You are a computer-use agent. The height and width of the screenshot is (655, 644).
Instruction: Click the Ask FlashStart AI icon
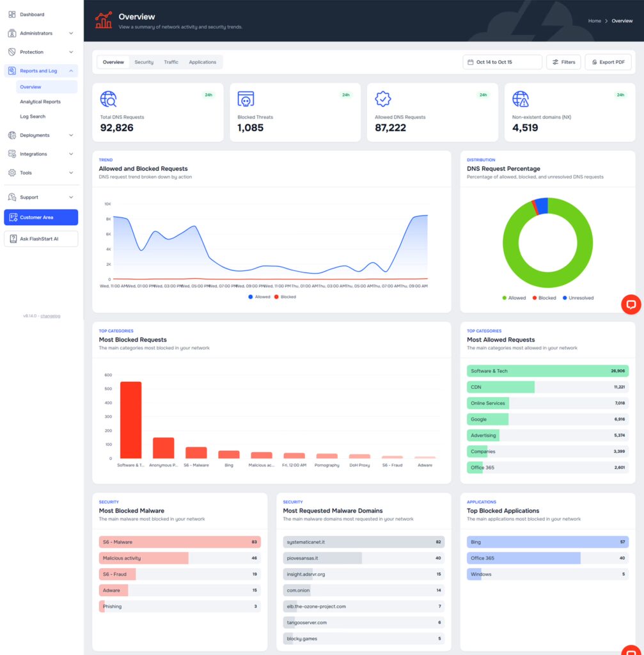point(13,239)
